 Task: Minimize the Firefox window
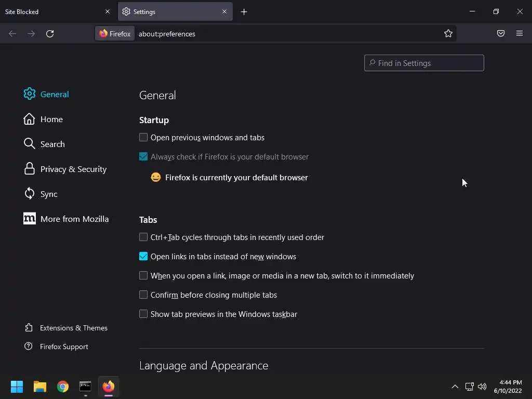472,11
